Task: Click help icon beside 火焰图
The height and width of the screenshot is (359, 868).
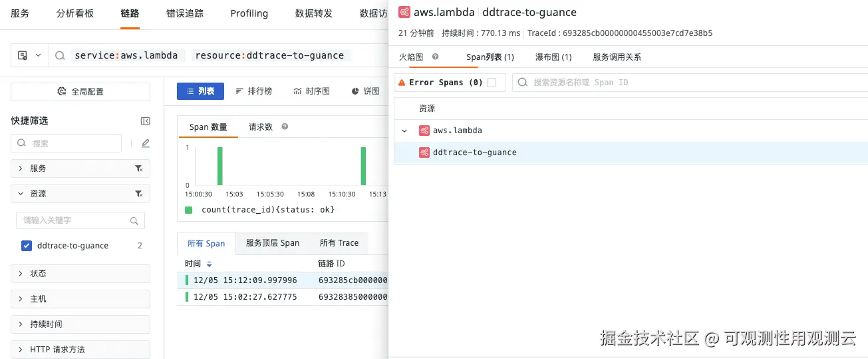Action: [435, 57]
